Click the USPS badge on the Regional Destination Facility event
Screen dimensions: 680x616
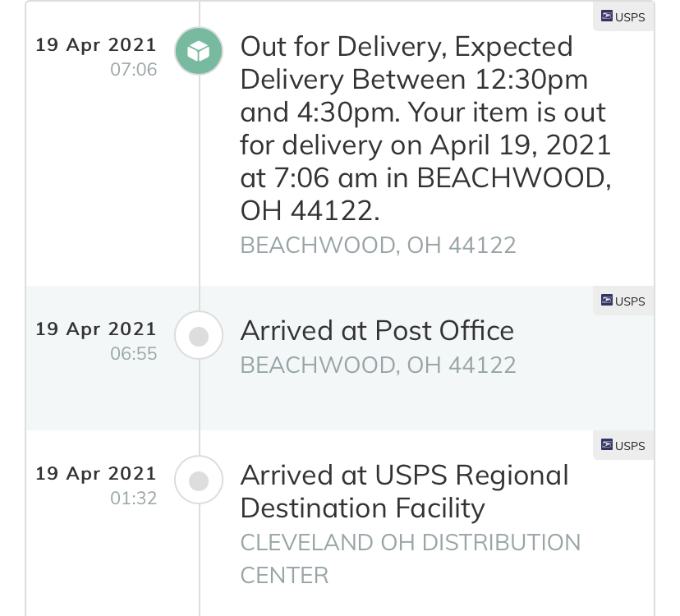pyautogui.click(x=623, y=445)
